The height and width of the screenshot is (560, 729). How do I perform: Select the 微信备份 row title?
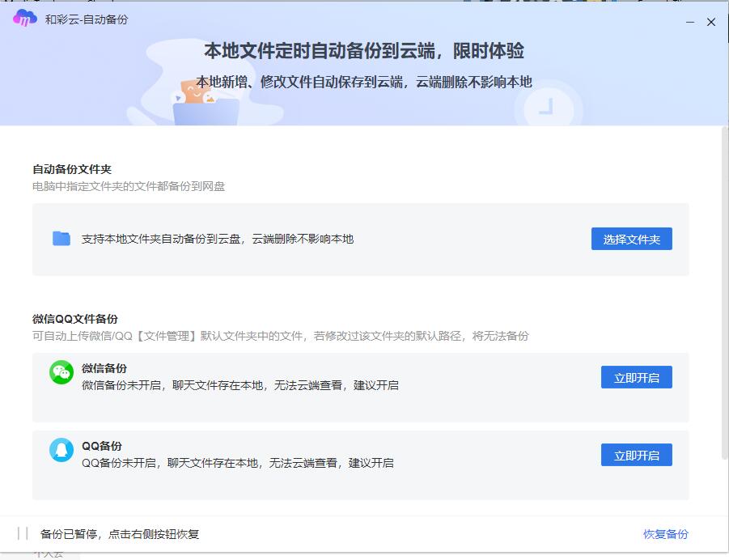click(x=104, y=368)
